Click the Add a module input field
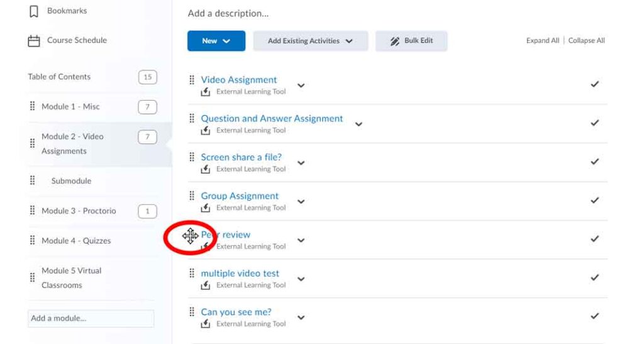This screenshot has width=644, height=344. point(91,318)
